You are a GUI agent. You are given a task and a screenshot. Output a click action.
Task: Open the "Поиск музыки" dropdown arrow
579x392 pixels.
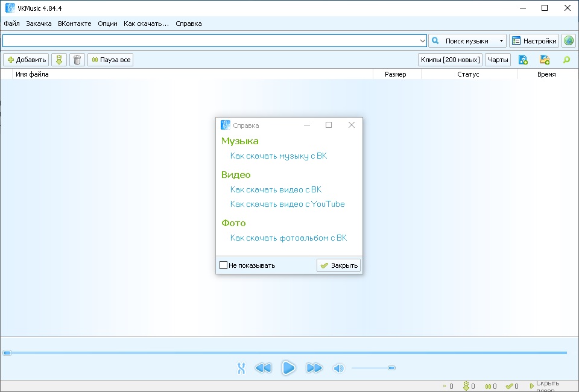coord(501,41)
